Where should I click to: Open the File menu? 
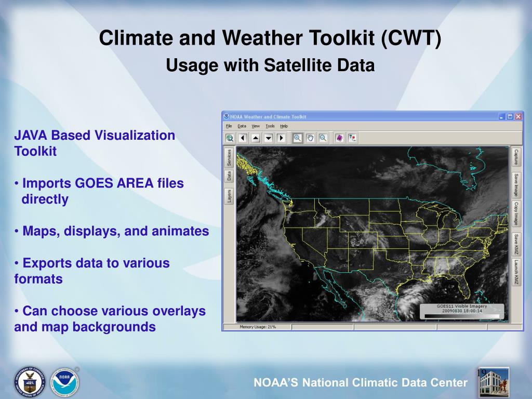click(229, 126)
